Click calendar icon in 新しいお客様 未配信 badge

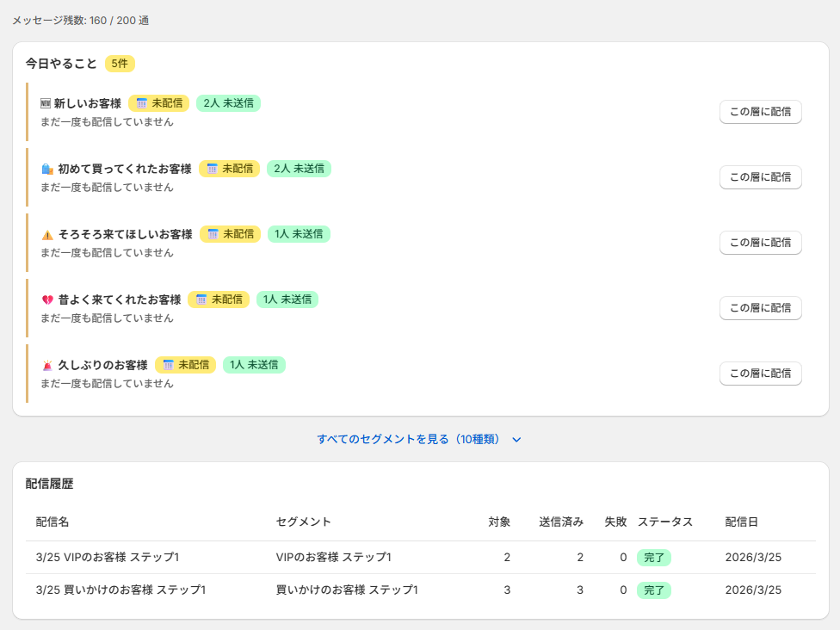click(142, 103)
